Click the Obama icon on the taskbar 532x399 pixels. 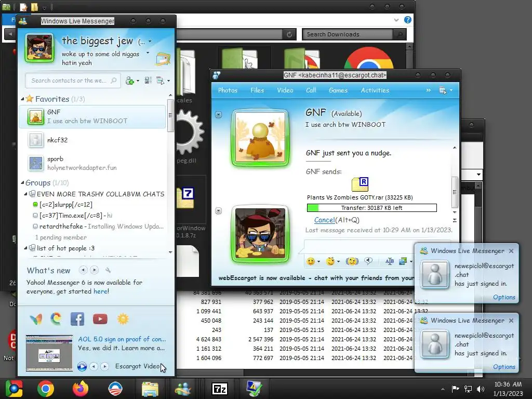tap(115, 389)
